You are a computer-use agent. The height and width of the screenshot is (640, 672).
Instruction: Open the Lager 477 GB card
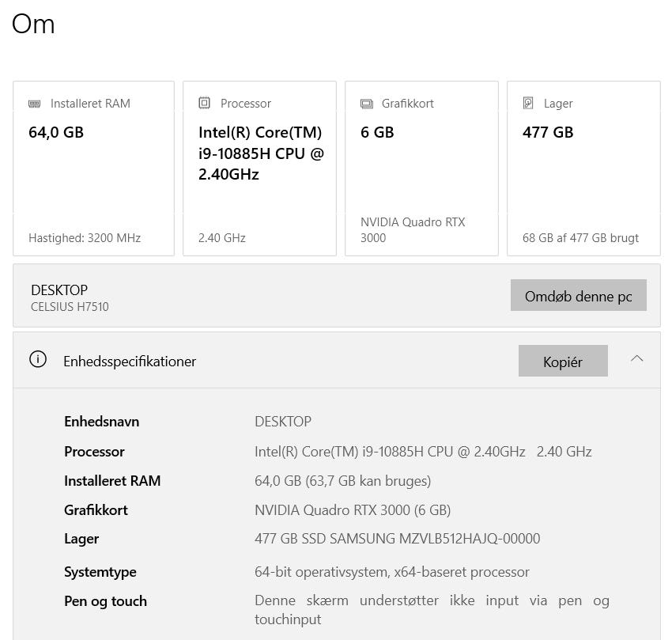coord(583,174)
